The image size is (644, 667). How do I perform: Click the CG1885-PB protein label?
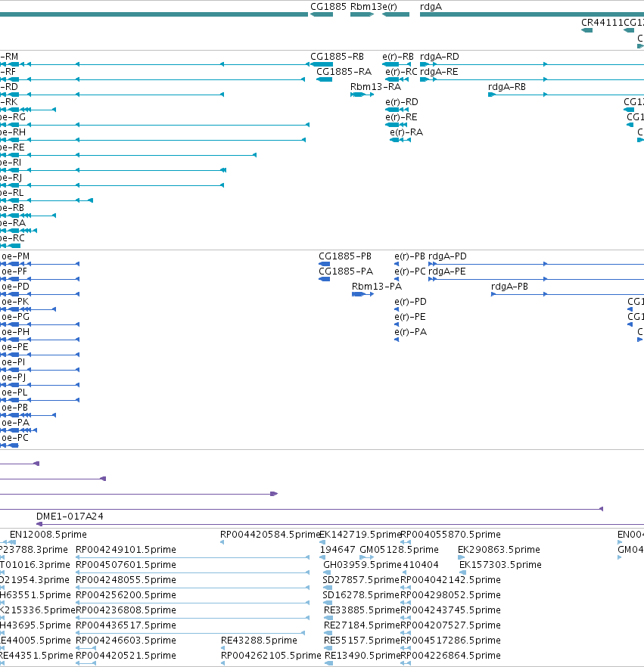[x=345, y=256]
